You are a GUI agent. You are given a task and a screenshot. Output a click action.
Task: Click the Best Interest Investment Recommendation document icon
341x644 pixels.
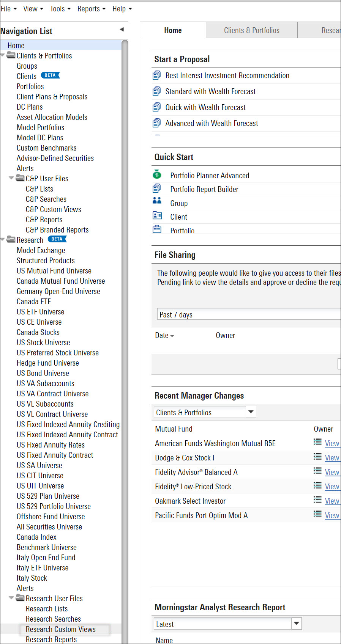click(x=156, y=75)
